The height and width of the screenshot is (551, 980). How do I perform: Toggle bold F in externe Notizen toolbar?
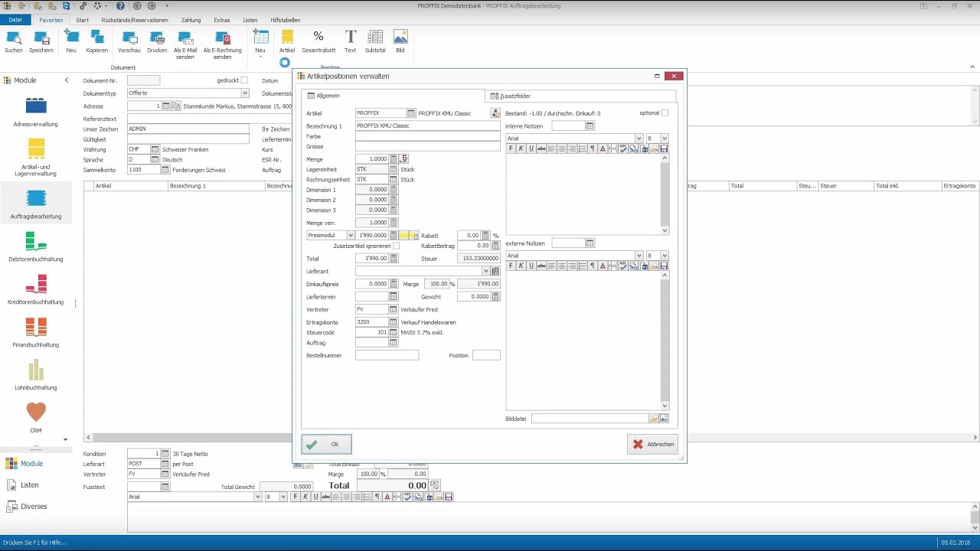point(511,266)
